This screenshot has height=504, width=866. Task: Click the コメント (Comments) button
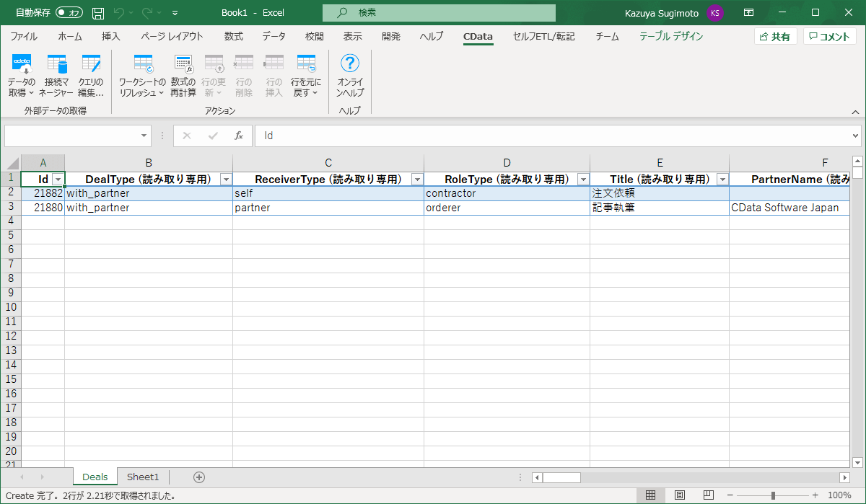(x=830, y=37)
